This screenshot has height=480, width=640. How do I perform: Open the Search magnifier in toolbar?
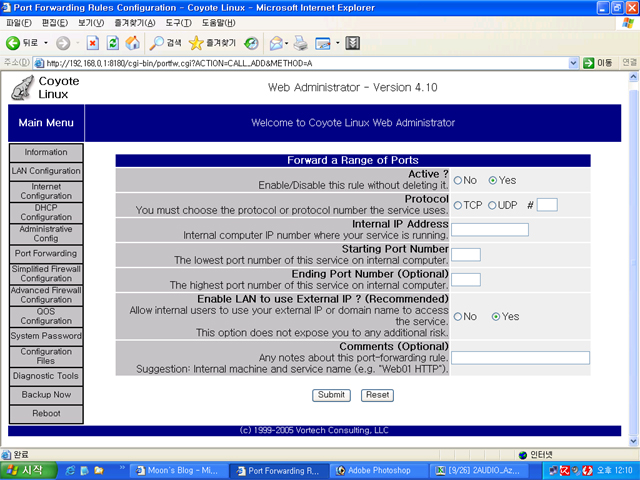click(157, 43)
